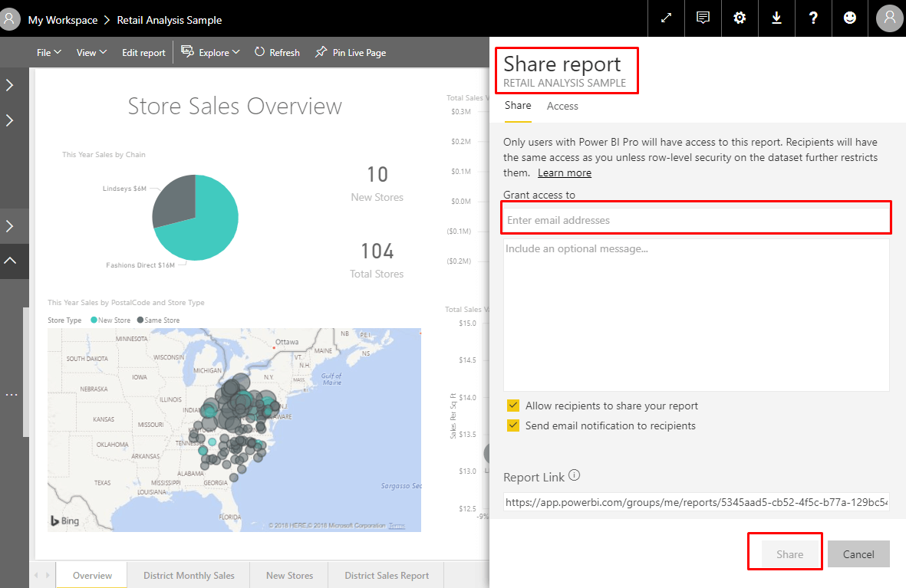Expand the second sidebar chevron
The height and width of the screenshot is (588, 906).
[x=10, y=120]
